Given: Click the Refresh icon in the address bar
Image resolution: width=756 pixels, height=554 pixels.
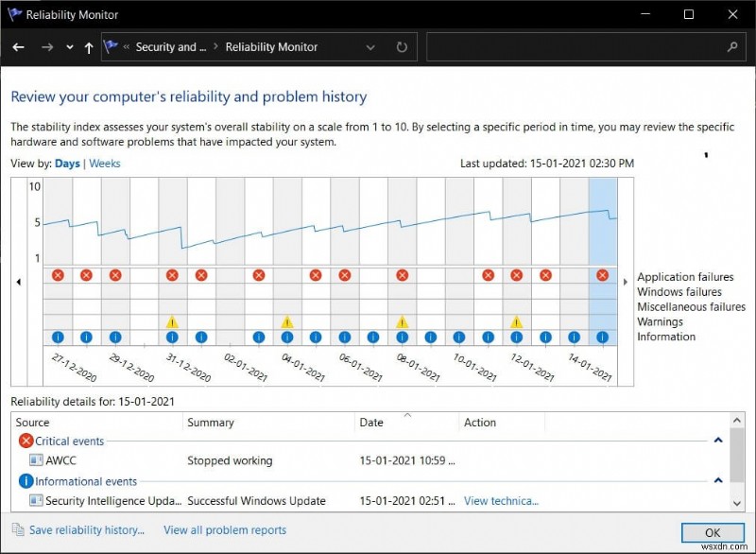Looking at the screenshot, I should pos(401,46).
